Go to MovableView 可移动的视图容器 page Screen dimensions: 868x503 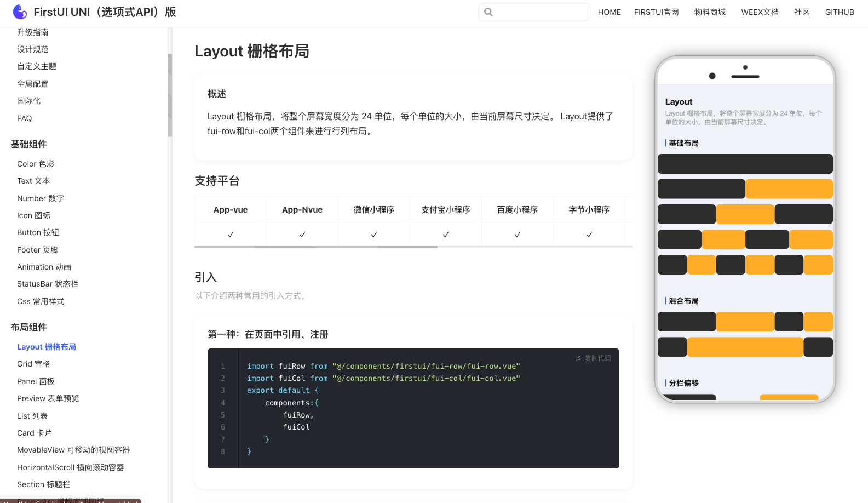pos(73,450)
